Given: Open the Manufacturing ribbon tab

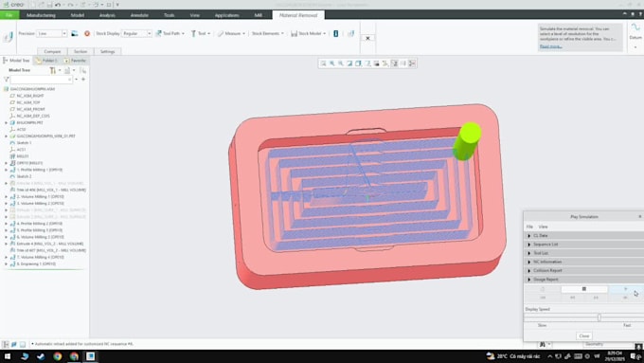Looking at the screenshot, I should point(41,15).
